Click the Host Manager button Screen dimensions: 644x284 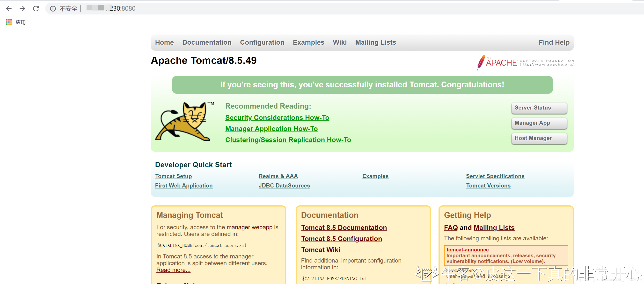click(539, 138)
